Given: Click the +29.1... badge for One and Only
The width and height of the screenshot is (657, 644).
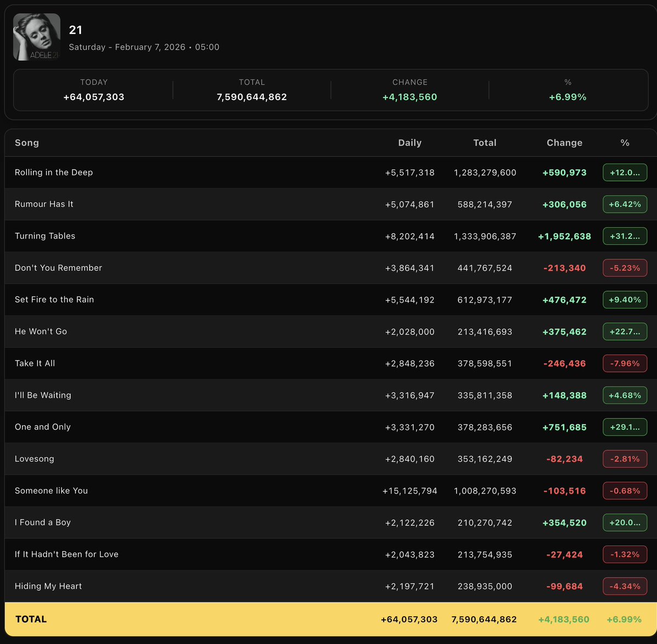Looking at the screenshot, I should [625, 427].
